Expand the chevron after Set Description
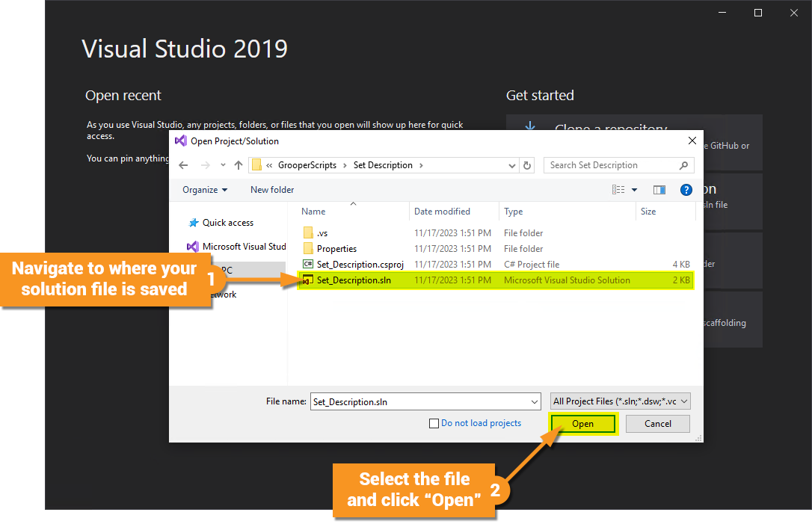Viewport: 812px width, 524px height. point(421,165)
